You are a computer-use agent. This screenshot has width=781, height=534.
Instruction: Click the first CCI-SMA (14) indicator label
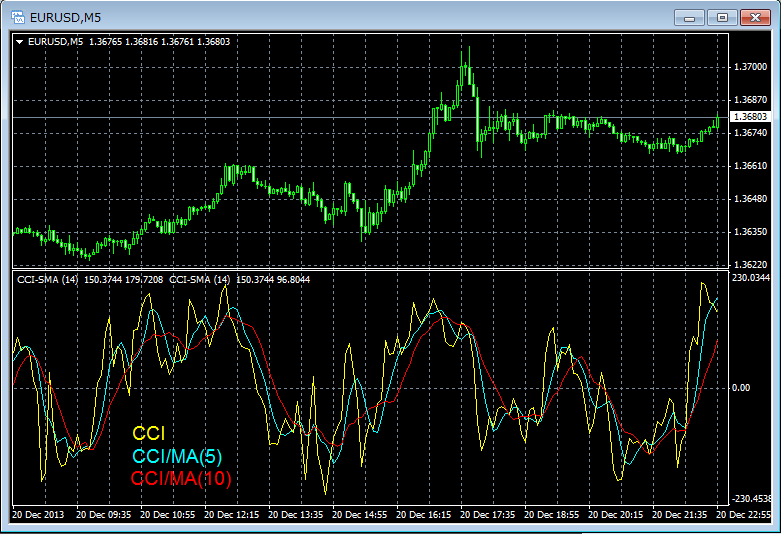[x=48, y=279]
